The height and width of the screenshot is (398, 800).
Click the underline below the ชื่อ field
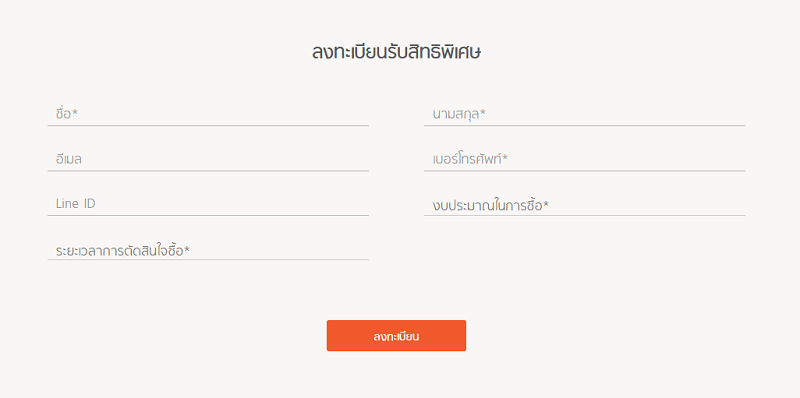(x=208, y=125)
